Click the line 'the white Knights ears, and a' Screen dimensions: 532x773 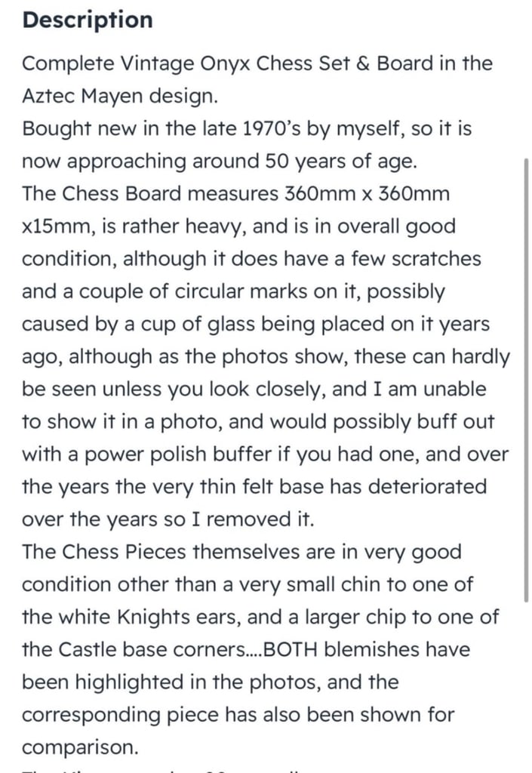(260, 617)
